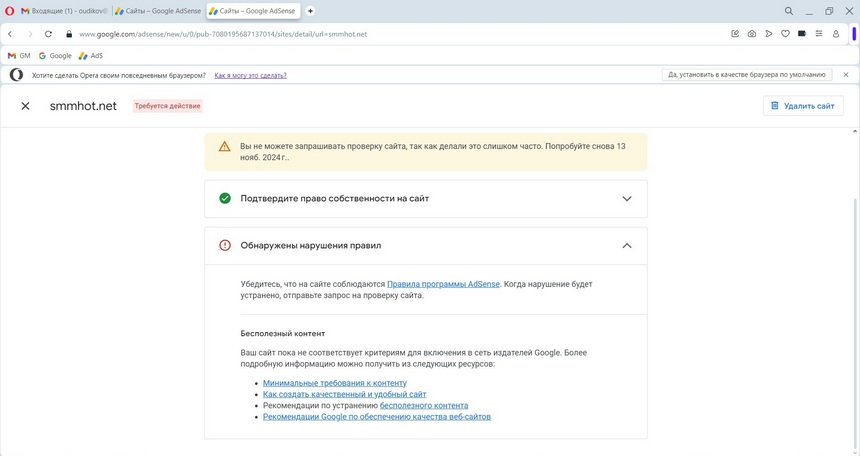This screenshot has height=456, width=860.
Task: Switch to the first Google AdSense tab
Action: click(x=157, y=10)
